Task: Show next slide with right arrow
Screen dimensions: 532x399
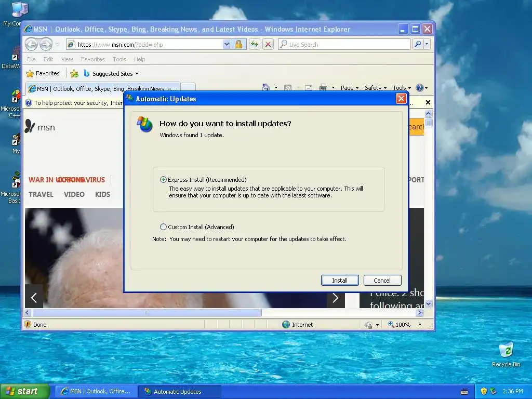Action: (x=336, y=298)
